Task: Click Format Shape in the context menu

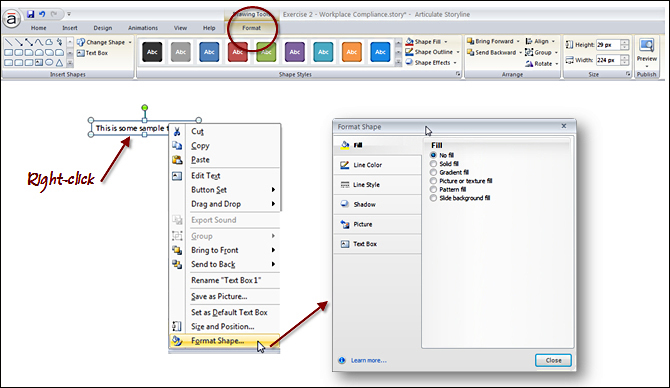Action: click(225, 341)
